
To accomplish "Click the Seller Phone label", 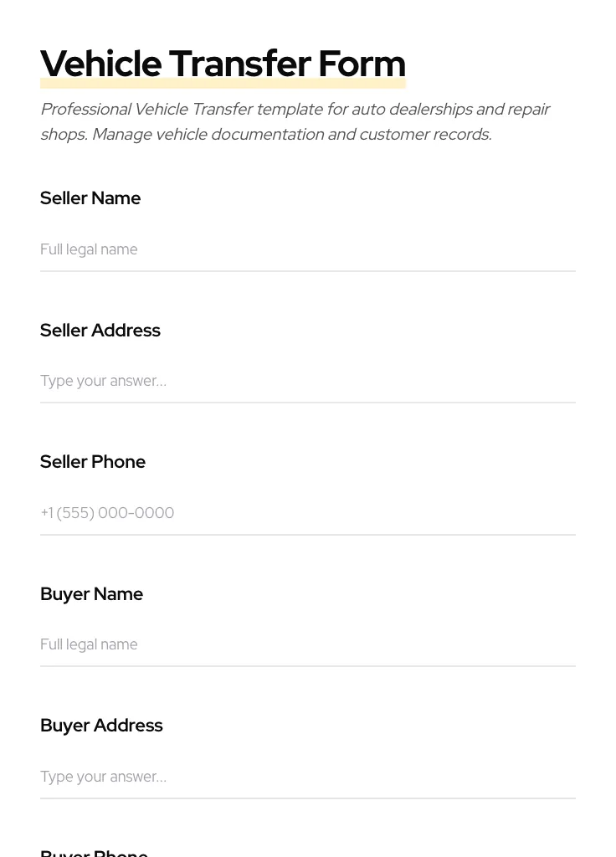I will (x=93, y=462).
